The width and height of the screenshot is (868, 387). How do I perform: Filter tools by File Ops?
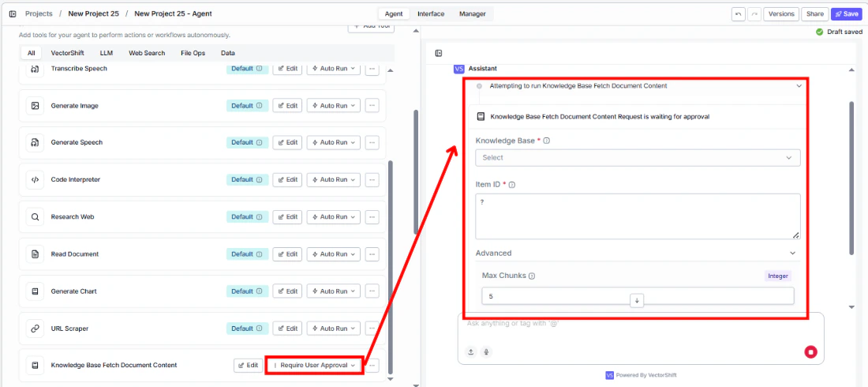(193, 53)
